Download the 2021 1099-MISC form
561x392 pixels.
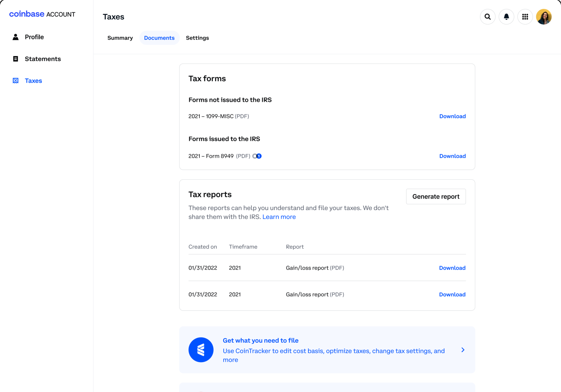pos(452,116)
